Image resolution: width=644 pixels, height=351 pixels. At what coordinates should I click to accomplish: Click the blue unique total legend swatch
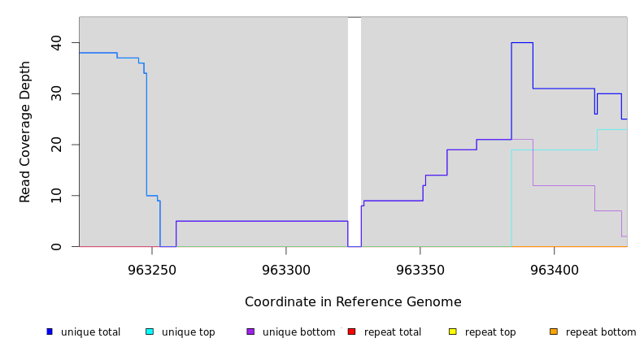click(x=50, y=331)
